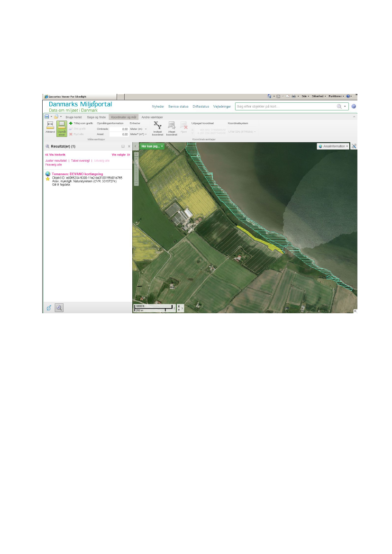Click the map zoom in plus
Screen dimensions: 392x554
(136, 154)
